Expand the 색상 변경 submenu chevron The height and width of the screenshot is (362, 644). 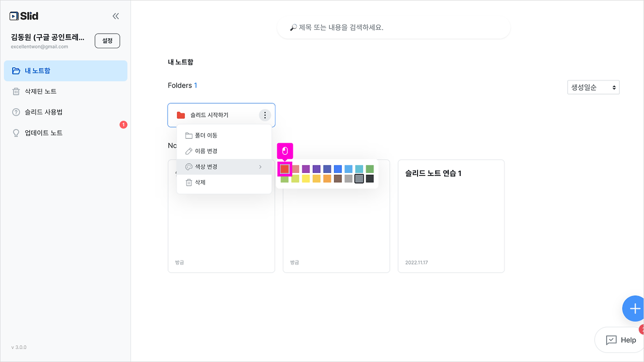click(261, 167)
